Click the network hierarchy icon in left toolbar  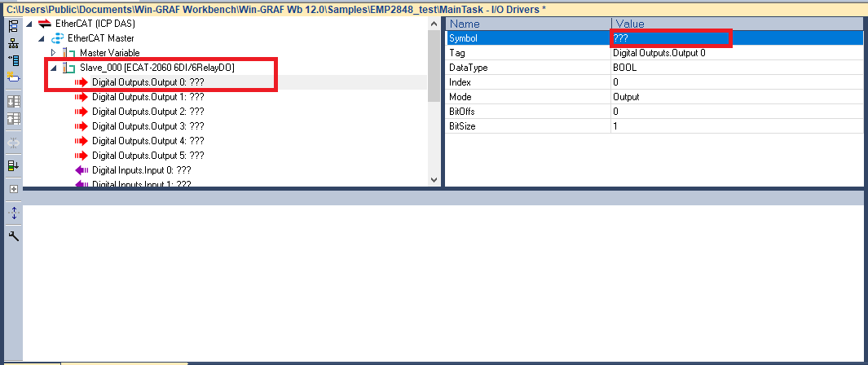[x=13, y=42]
